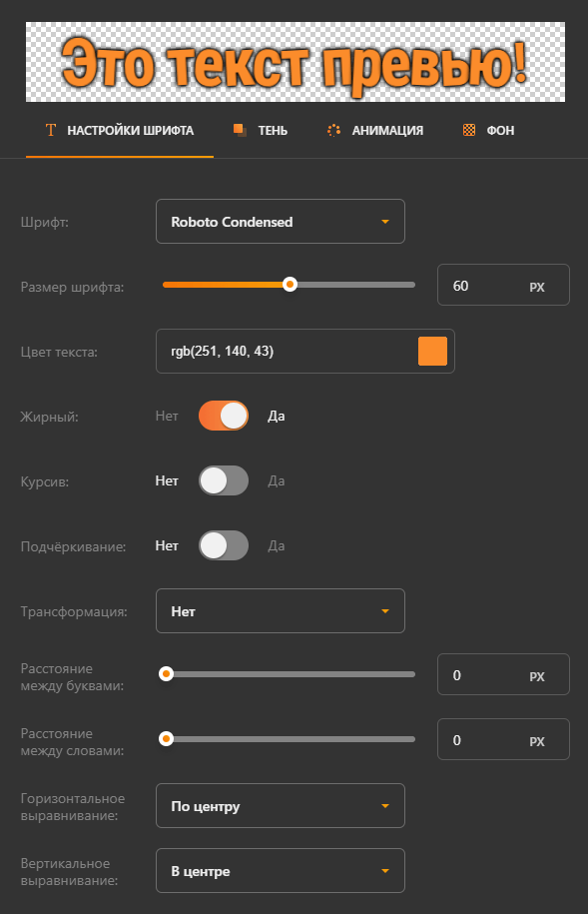Open the Roboto Condensed font dropdown

click(281, 222)
